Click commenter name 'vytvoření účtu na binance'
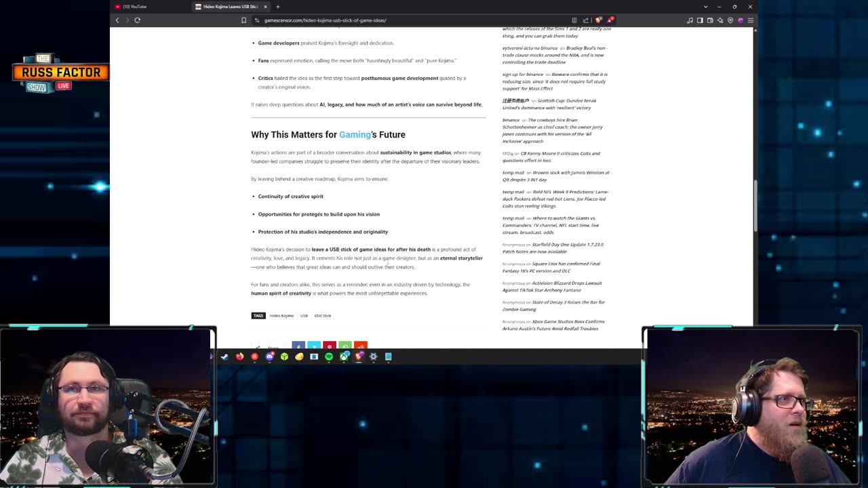The height and width of the screenshot is (488, 868). pyautogui.click(x=530, y=48)
